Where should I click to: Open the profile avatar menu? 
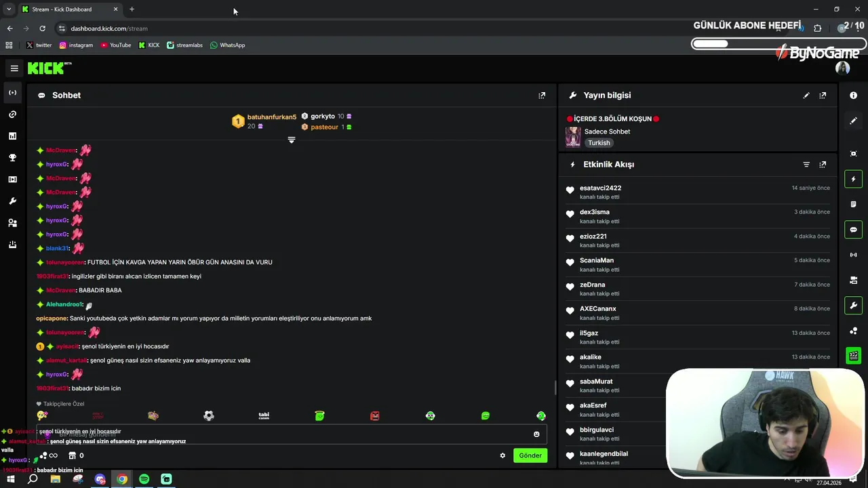[x=843, y=68]
